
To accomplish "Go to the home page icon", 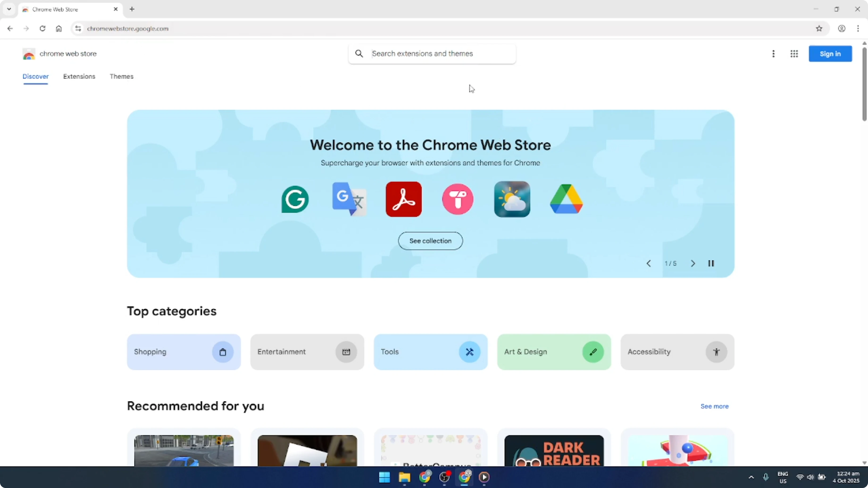I will pos(59,29).
